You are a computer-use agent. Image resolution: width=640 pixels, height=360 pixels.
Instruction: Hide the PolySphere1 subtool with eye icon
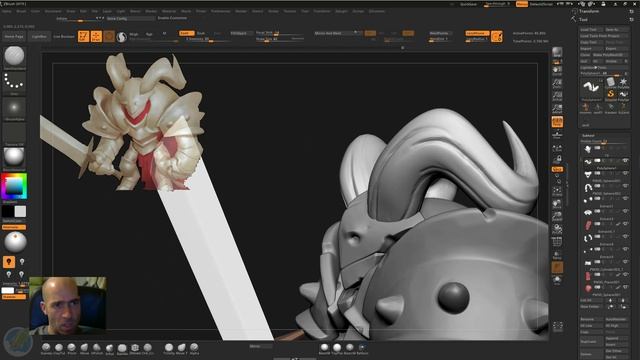[x=625, y=161]
